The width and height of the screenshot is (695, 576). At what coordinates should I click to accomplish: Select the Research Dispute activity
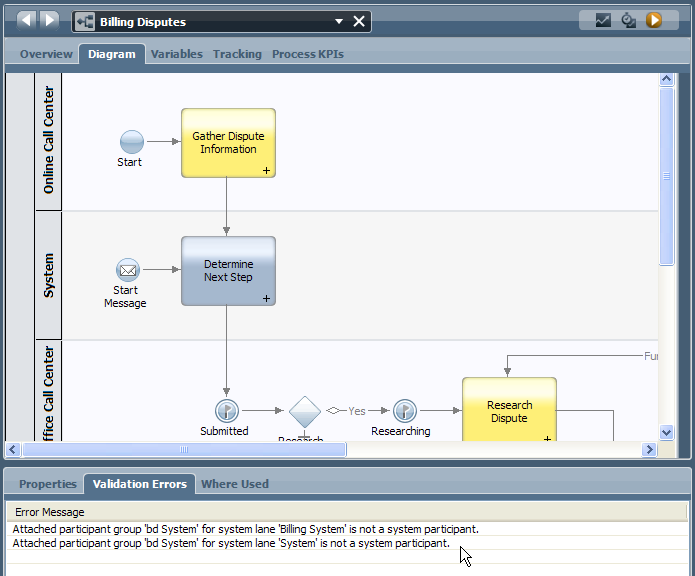point(509,409)
